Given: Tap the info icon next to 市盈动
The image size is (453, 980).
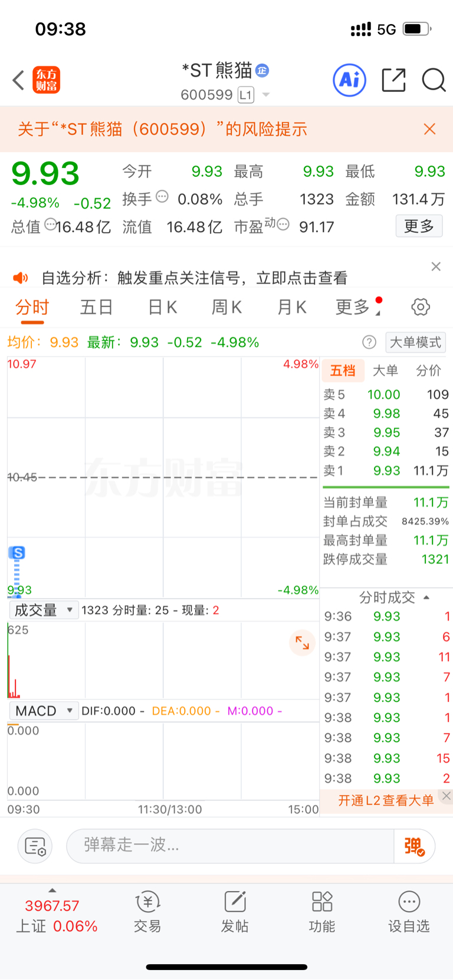Looking at the screenshot, I should tap(283, 224).
